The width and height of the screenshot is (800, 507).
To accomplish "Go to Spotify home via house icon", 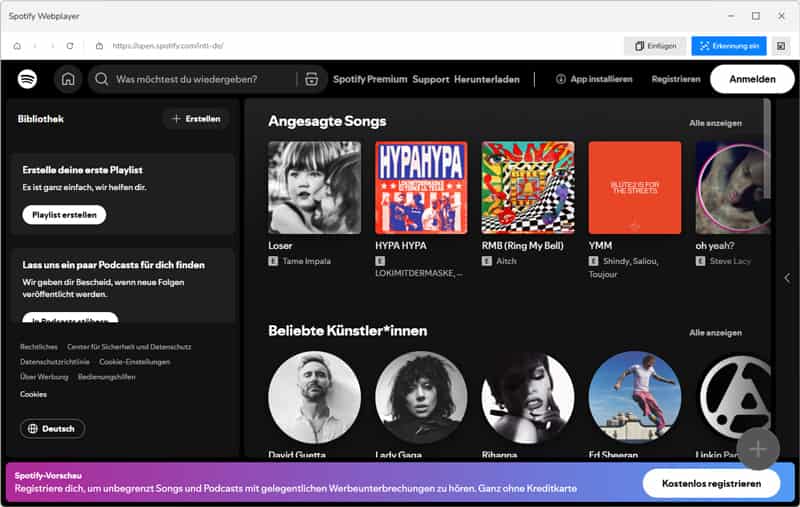I will (x=68, y=79).
